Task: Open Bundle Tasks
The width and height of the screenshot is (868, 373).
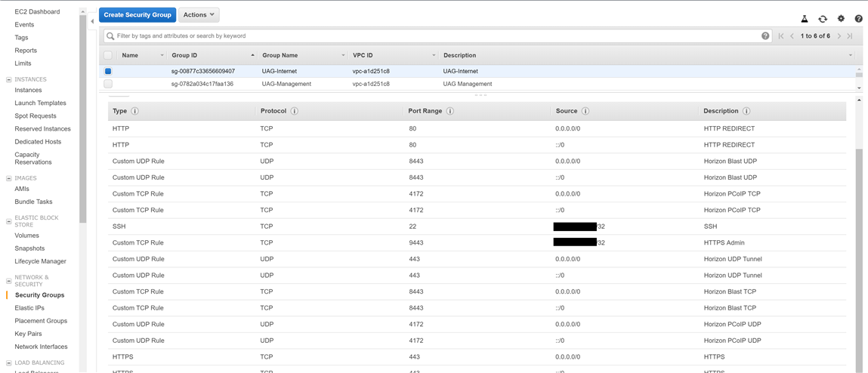Action: click(x=34, y=202)
